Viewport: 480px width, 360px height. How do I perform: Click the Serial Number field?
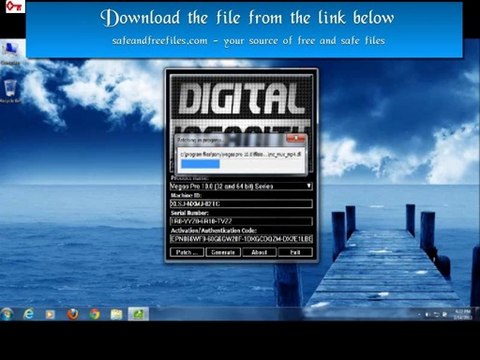tap(241, 221)
